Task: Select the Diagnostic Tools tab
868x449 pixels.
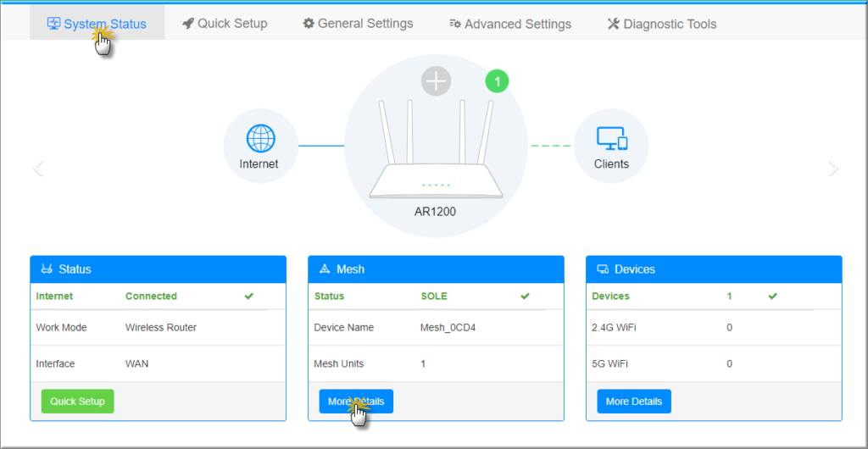Action: click(x=662, y=24)
